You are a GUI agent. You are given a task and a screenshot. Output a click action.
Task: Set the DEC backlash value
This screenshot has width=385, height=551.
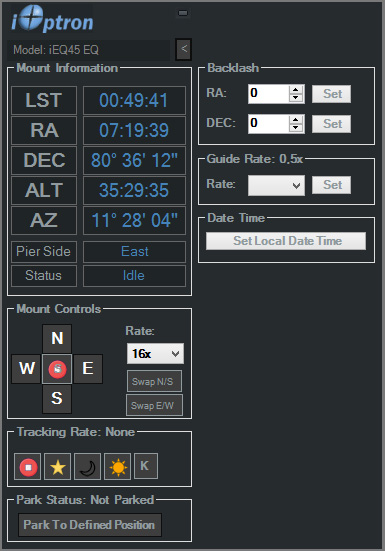331,124
